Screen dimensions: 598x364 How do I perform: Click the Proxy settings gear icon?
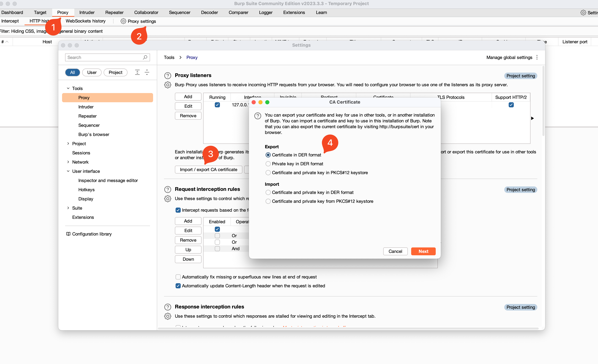coord(123,21)
